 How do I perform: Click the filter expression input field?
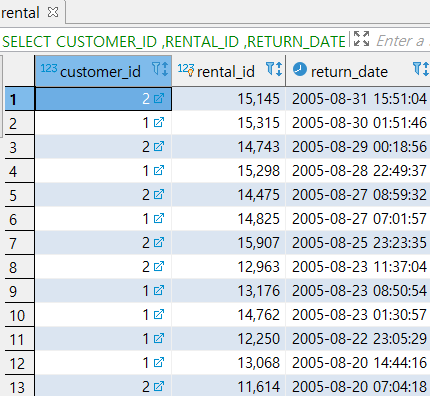click(x=403, y=41)
